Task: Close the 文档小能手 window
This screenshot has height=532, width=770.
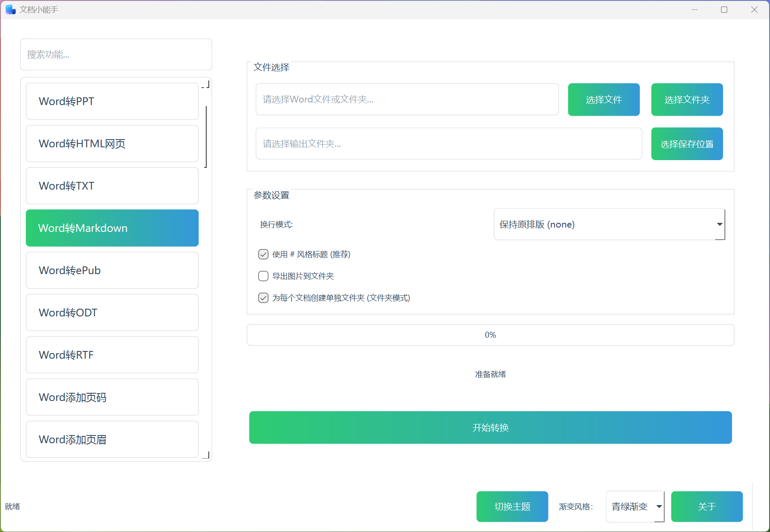Action: 754,9
